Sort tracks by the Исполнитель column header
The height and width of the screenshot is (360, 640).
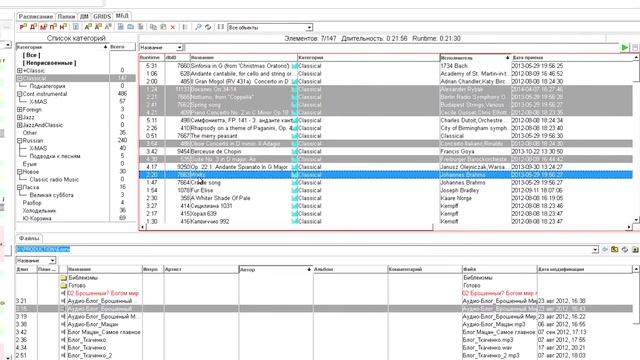tap(476, 58)
